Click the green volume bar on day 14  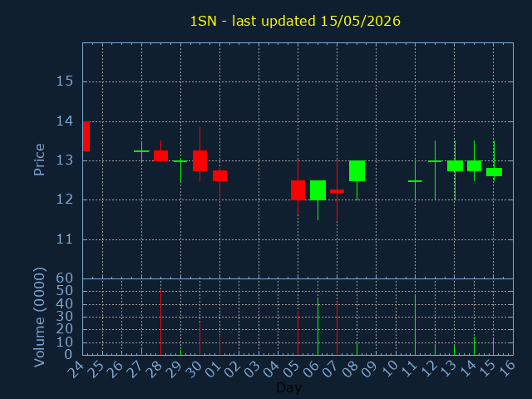475,346
